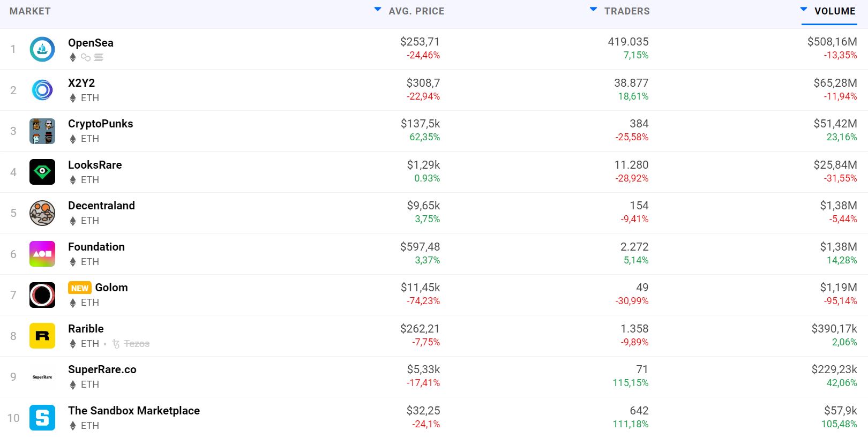Click OpenSea traders count 419.035

click(628, 42)
